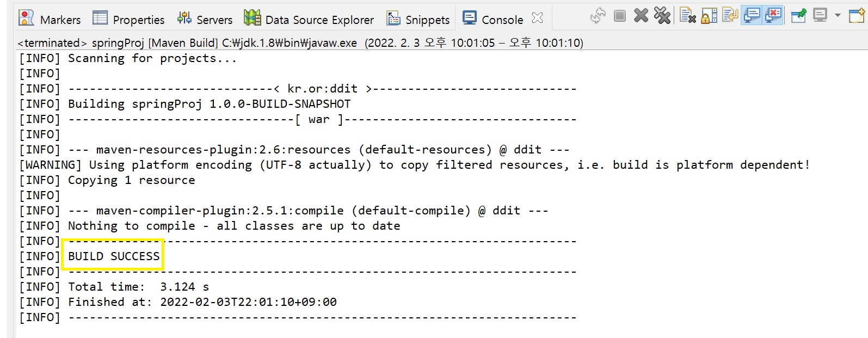Viewport: 868px width, 338px height.
Task: Click the greyed-out disconnect arrows icon
Action: click(598, 16)
